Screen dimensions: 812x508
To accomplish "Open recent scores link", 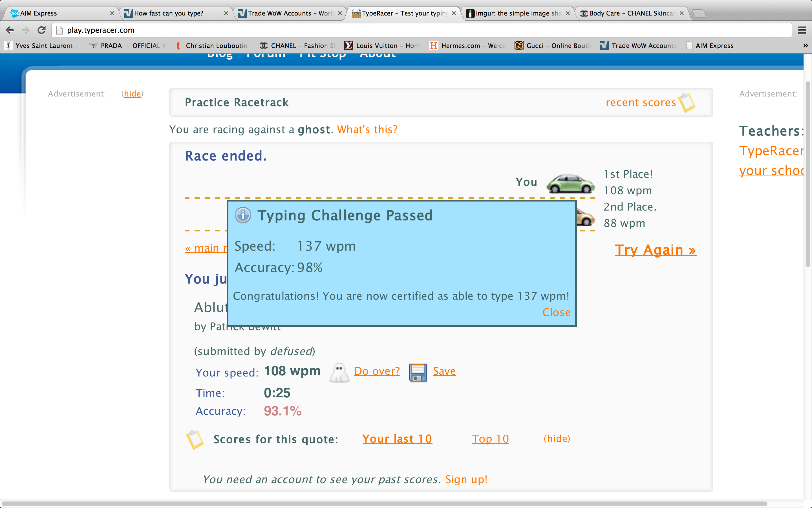I will 641,102.
